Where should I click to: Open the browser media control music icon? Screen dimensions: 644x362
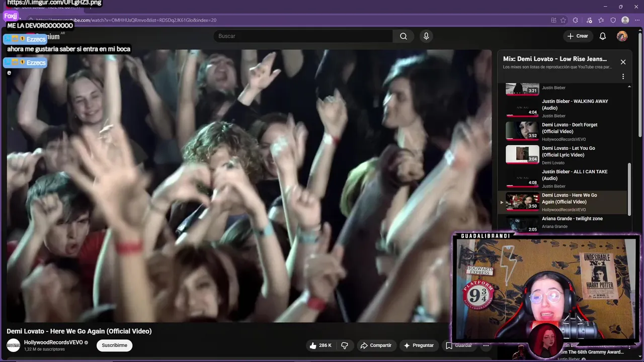[x=589, y=20]
